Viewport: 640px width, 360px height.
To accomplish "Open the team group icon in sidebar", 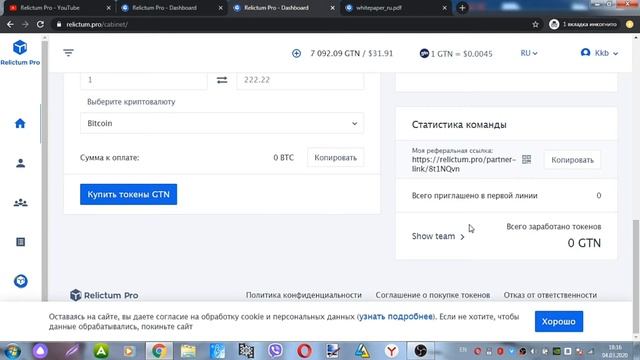I will [x=20, y=202].
